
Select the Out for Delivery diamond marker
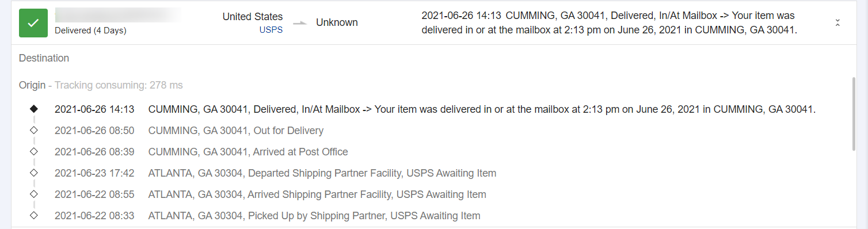point(33,130)
